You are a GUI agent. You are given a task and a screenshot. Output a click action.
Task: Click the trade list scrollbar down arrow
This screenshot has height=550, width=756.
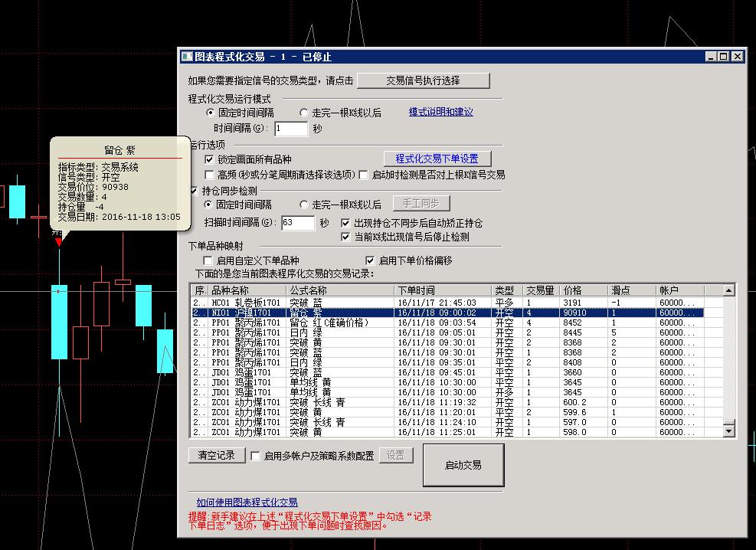729,431
